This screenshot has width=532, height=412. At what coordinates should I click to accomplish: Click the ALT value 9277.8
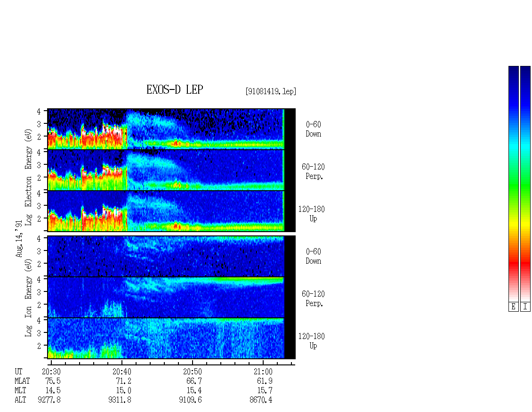(x=49, y=400)
